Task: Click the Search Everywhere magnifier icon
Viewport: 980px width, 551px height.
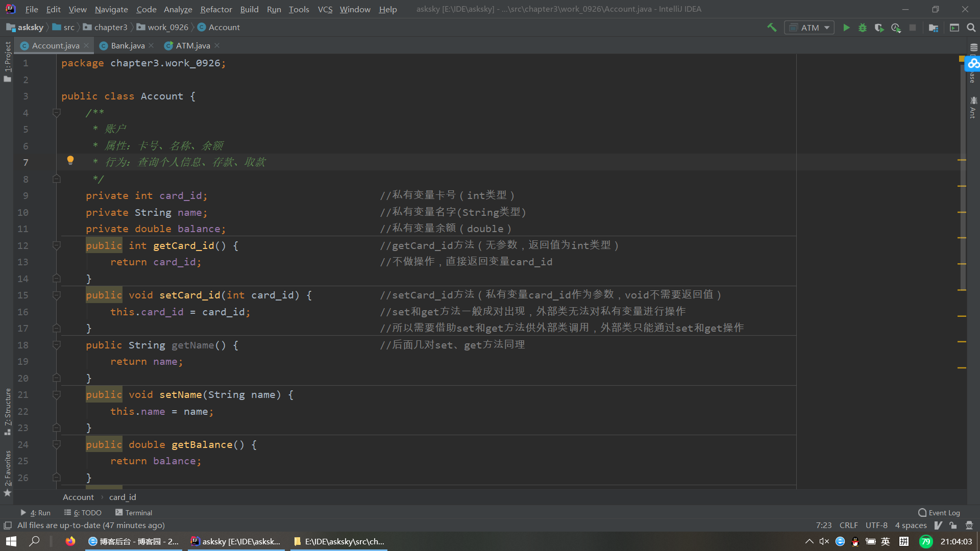Action: tap(971, 28)
